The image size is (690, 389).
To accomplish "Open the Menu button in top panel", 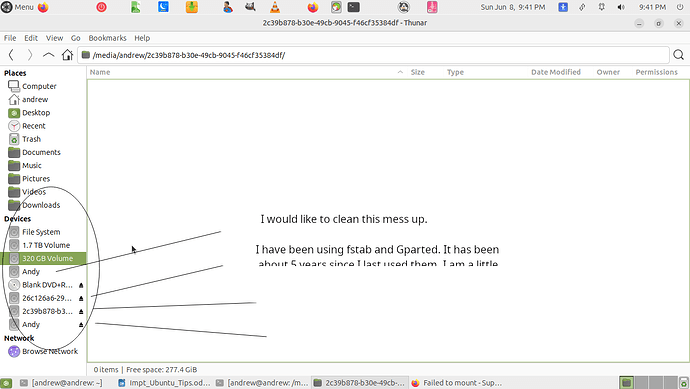I will coord(18,7).
